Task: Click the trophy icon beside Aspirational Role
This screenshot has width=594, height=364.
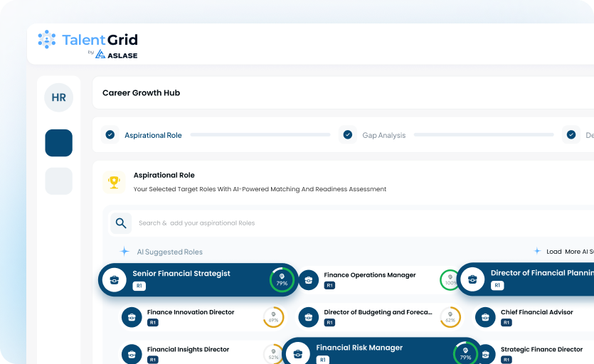Action: [x=114, y=182]
